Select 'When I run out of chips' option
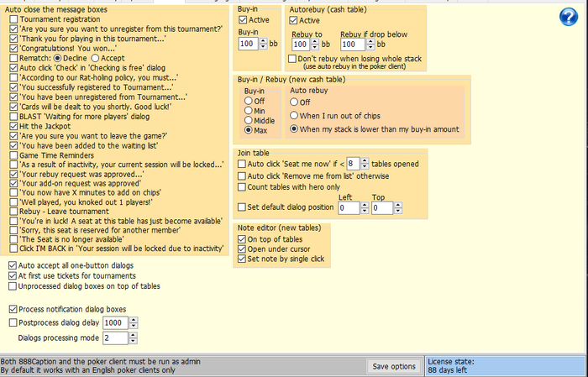 point(294,115)
